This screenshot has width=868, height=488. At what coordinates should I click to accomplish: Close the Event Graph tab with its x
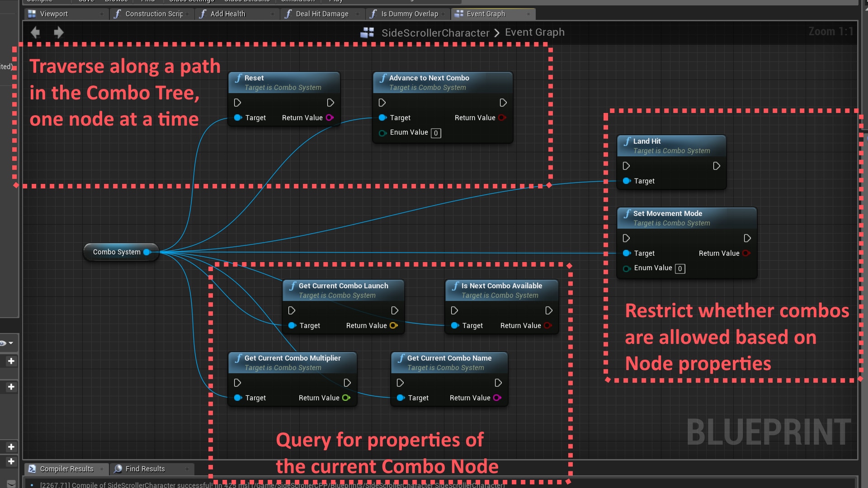pyautogui.click(x=529, y=14)
